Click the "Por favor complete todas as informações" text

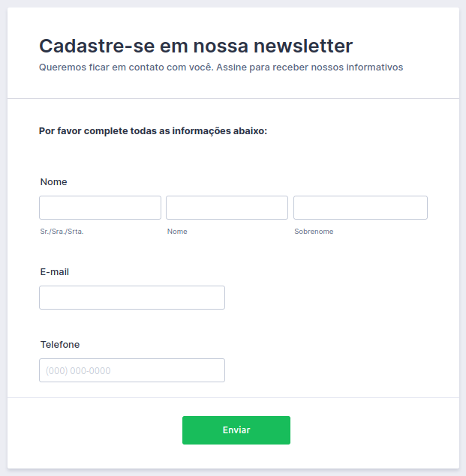tap(153, 131)
